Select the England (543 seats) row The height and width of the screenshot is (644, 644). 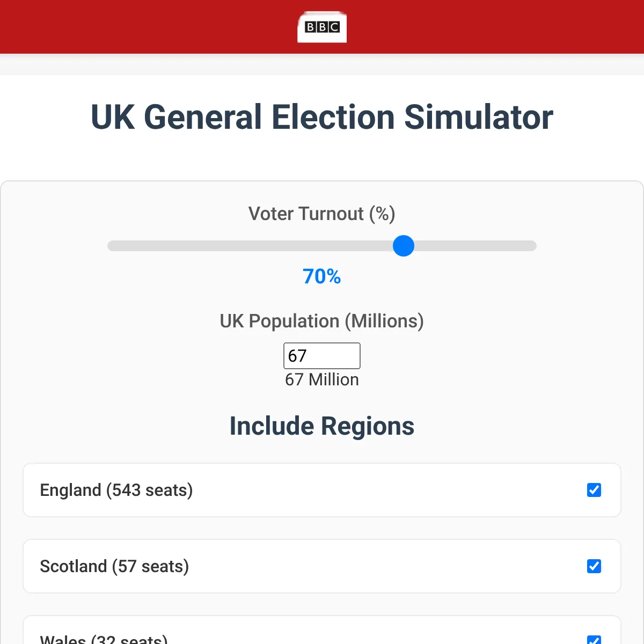322,490
